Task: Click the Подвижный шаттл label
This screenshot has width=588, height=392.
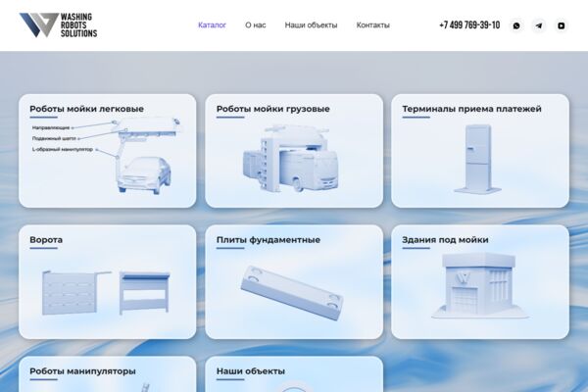Action: coord(54,138)
